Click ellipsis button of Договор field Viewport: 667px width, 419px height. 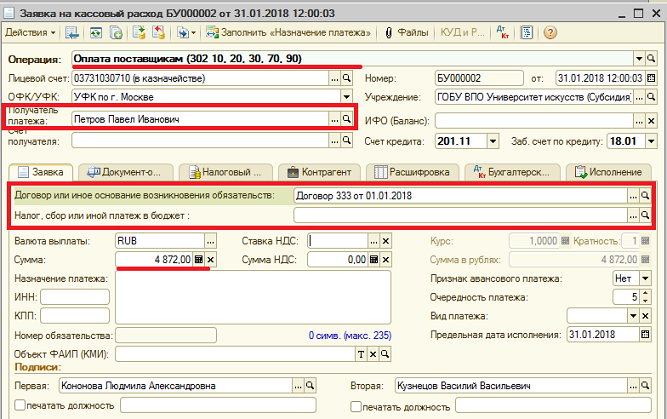633,196
